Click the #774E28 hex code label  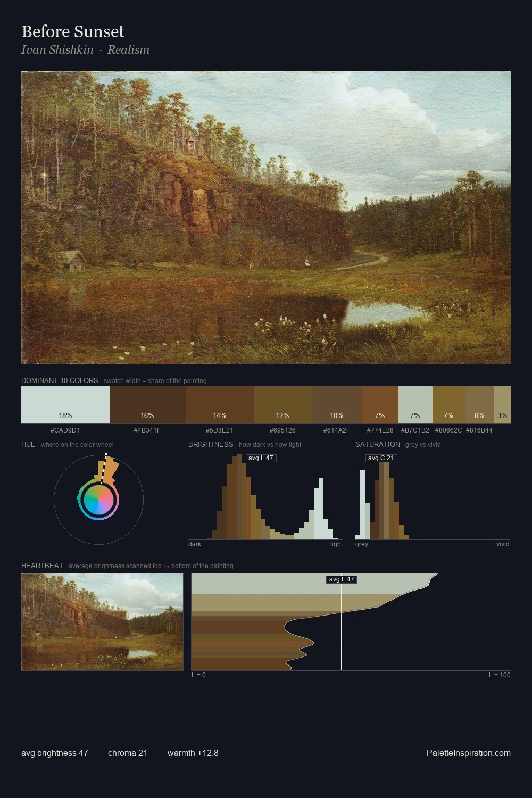click(380, 430)
